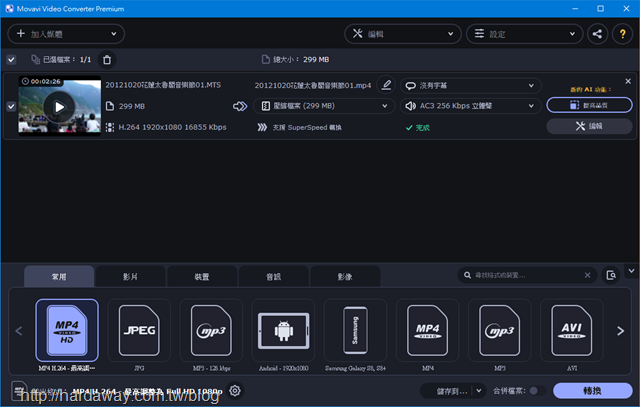Play the video thumbnail preview
Image resolution: width=640 pixels, height=407 pixels.
pyautogui.click(x=60, y=107)
